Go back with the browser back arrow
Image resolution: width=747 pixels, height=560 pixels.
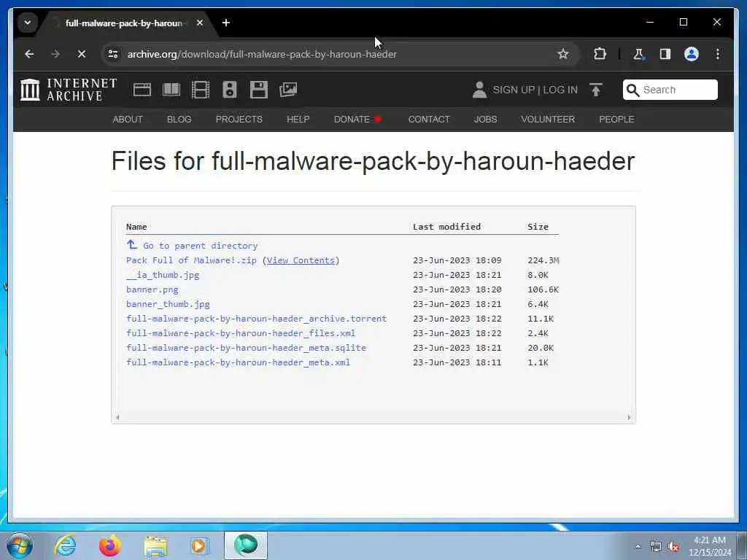[29, 54]
